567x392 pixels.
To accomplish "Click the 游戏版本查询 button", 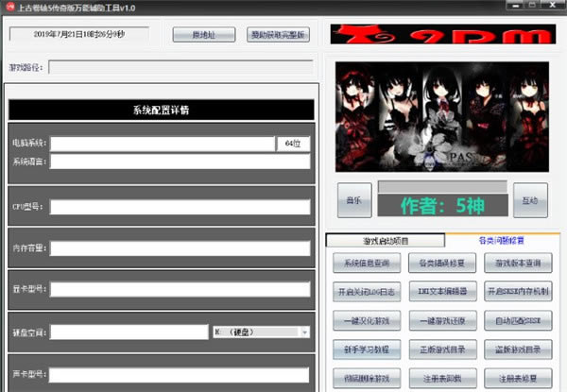I will coord(518,263).
